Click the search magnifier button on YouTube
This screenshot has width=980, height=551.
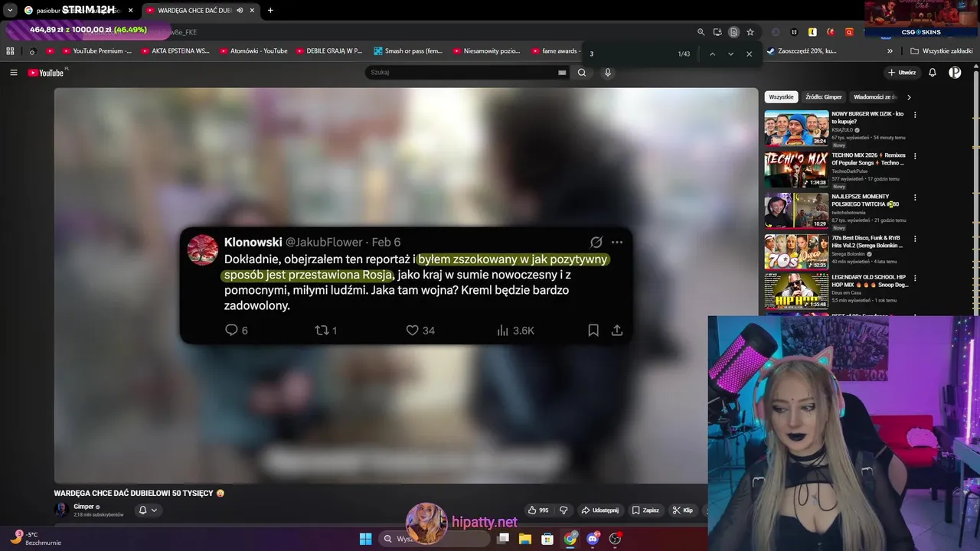[x=582, y=73]
